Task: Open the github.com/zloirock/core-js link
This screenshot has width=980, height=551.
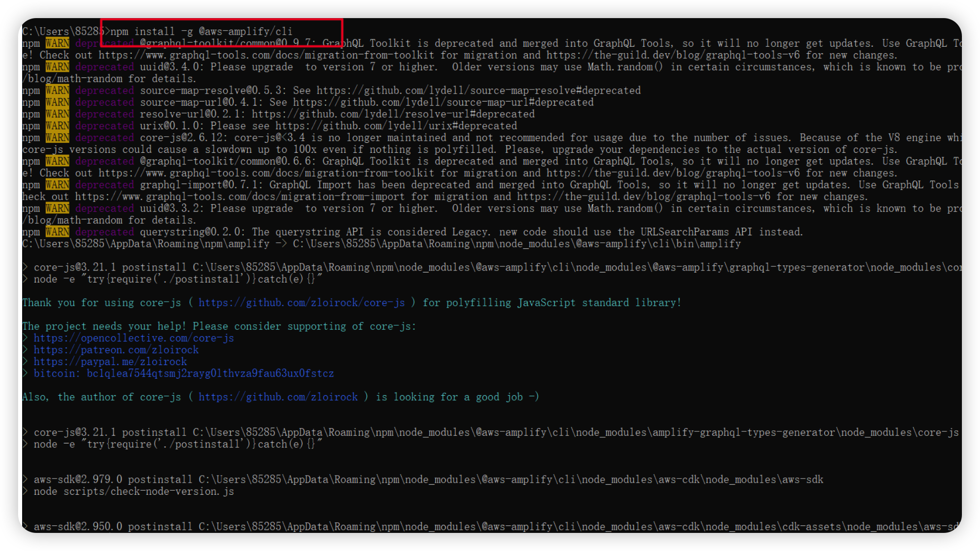Action: coord(302,303)
